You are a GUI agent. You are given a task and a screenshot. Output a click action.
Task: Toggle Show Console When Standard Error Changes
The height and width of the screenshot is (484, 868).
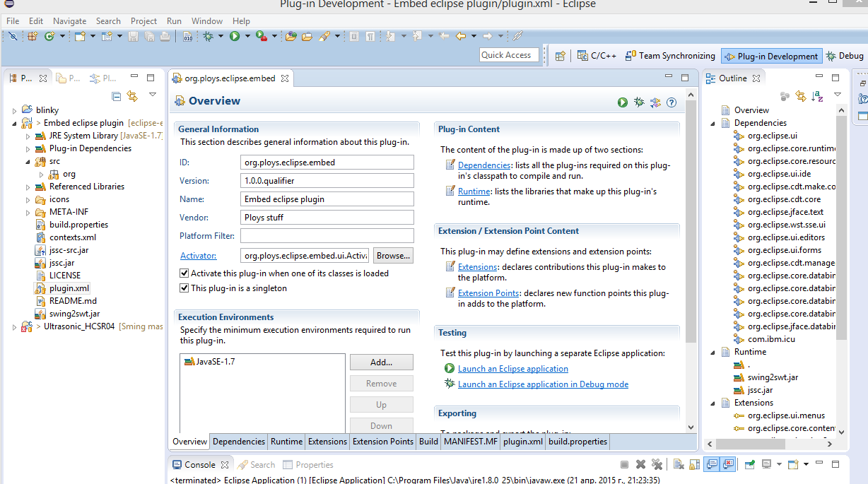pyautogui.click(x=728, y=464)
